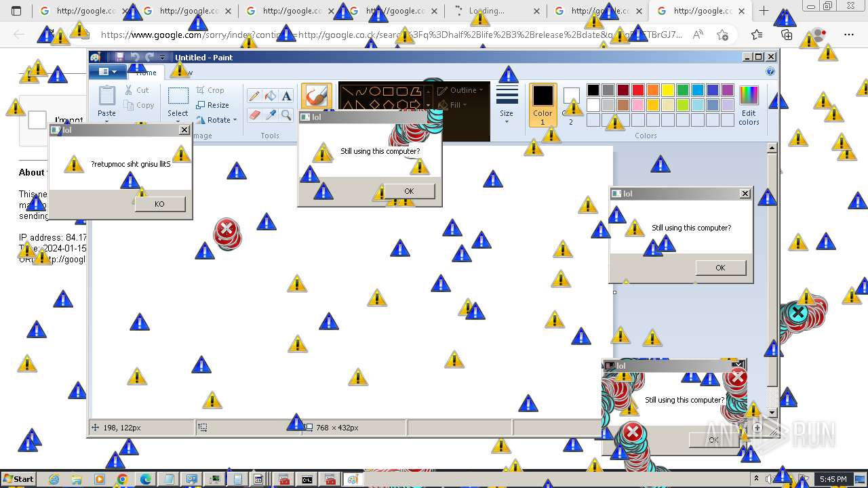This screenshot has height=488, width=868.
Task: Click the Save icon in Paint title bar
Action: [120, 58]
